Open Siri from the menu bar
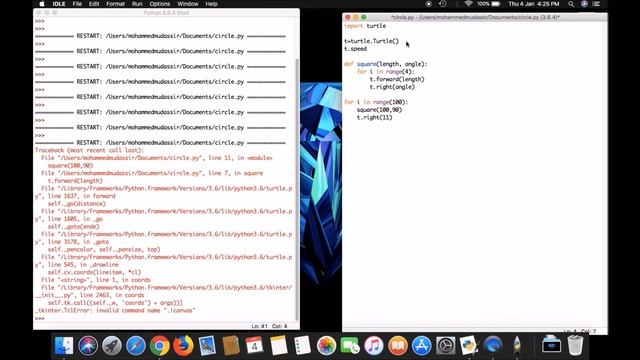The height and width of the screenshot is (360, 640). pyautogui.click(x=584, y=4)
